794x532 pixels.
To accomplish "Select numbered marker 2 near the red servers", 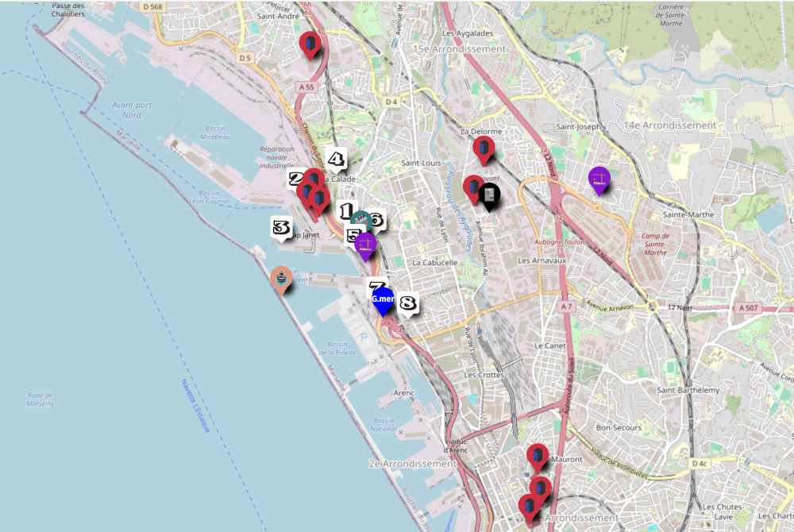I will (x=296, y=179).
